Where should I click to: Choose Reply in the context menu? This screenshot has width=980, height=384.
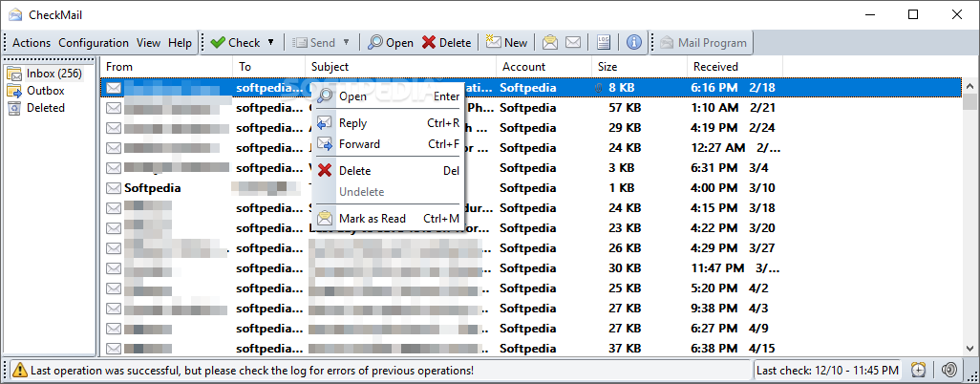388,123
